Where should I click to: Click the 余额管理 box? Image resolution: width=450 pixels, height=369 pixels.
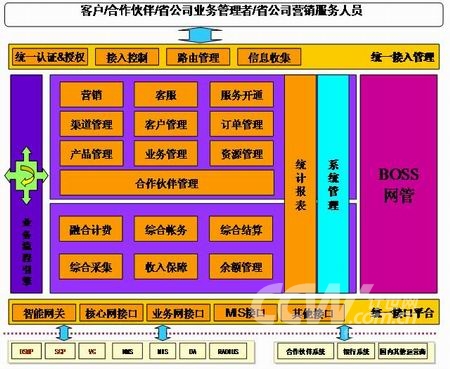pyautogui.click(x=241, y=267)
